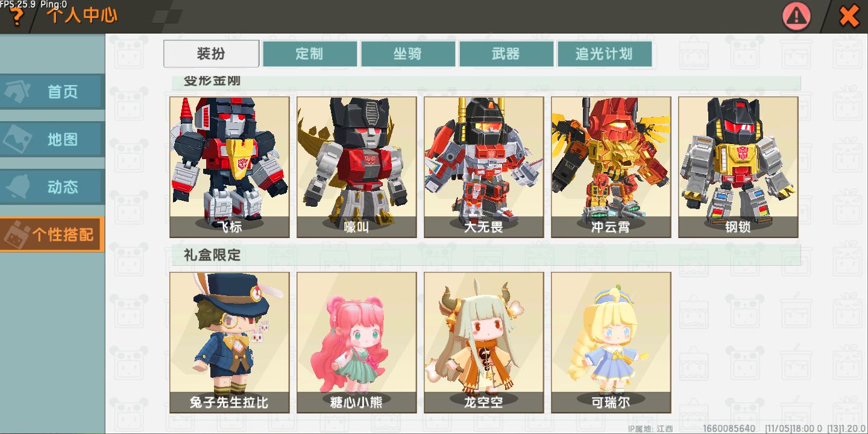Image resolution: width=868 pixels, height=434 pixels.
Task: Switch to the 坐骑 tab
Action: tap(408, 54)
